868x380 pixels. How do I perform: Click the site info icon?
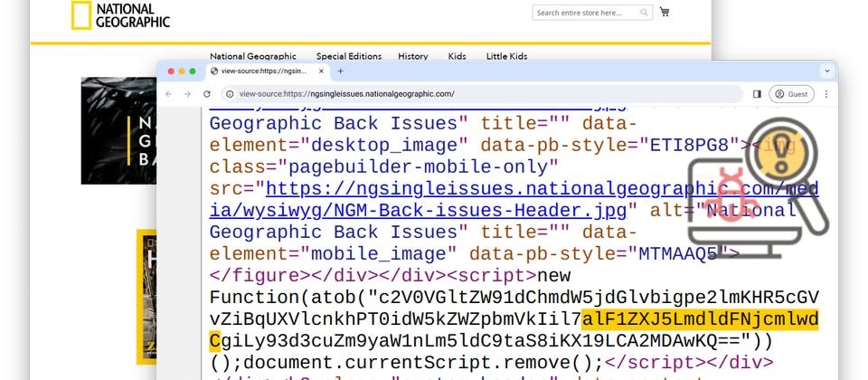coord(230,94)
